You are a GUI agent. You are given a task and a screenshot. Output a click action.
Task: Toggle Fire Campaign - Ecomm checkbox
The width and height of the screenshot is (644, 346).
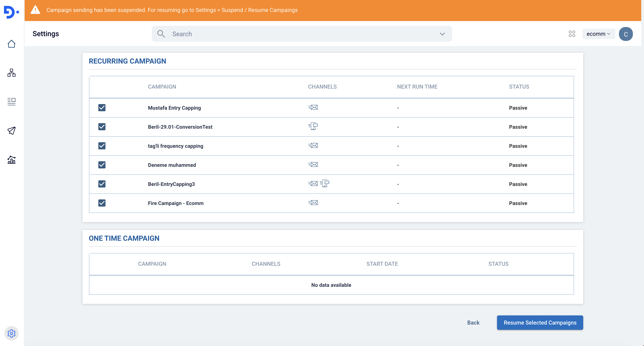[x=102, y=203]
